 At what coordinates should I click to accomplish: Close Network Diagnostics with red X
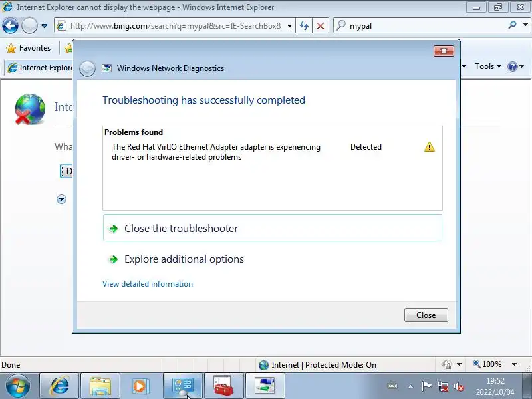pyautogui.click(x=444, y=51)
